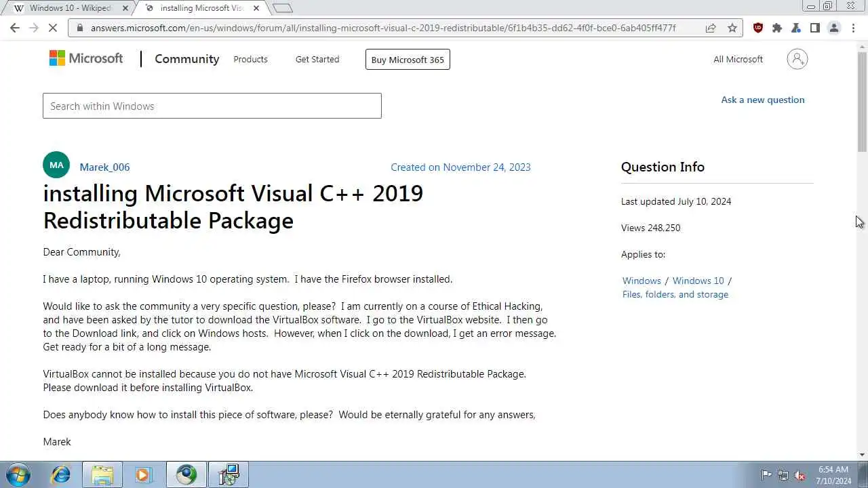Click the question title heading
This screenshot has width=868, height=488.
point(233,207)
